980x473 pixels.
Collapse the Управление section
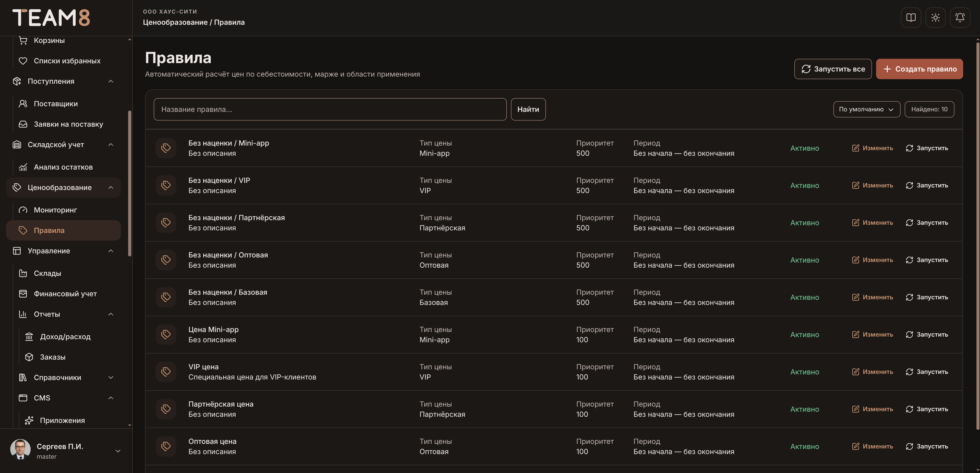coord(111,251)
